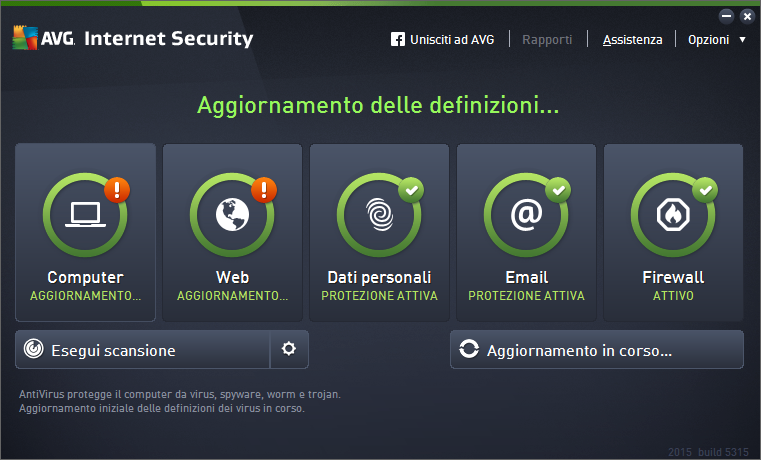This screenshot has height=460, width=761.
Task: Open the Opzioni menu
Action: (x=709, y=39)
